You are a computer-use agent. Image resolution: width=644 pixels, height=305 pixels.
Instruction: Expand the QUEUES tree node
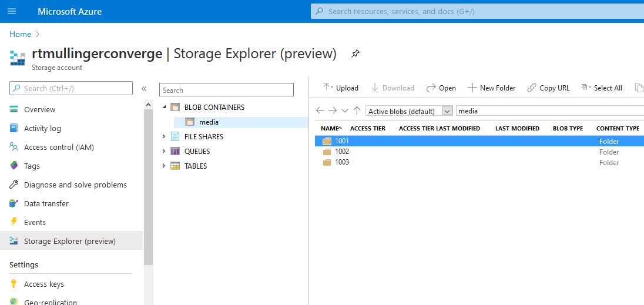(164, 151)
